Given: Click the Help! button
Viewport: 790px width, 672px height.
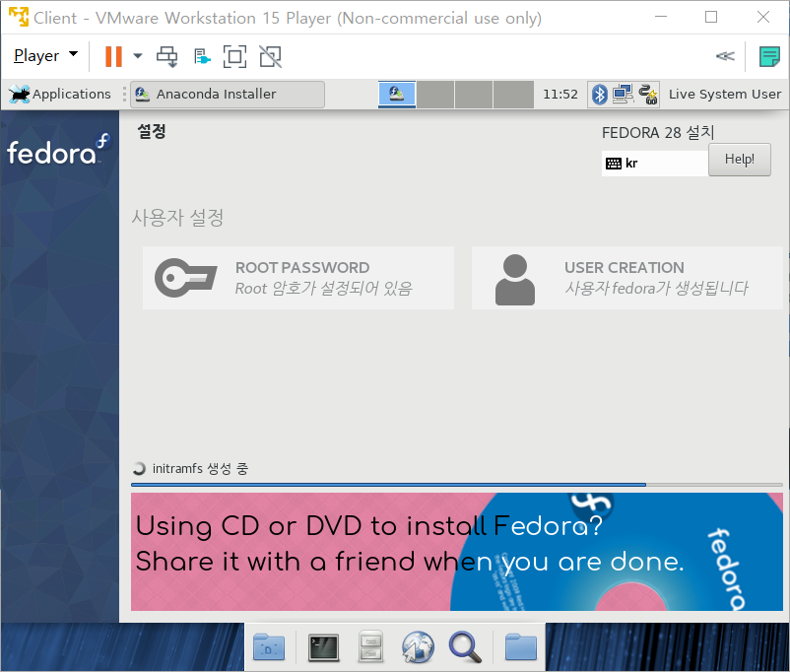Looking at the screenshot, I should pyautogui.click(x=739, y=160).
